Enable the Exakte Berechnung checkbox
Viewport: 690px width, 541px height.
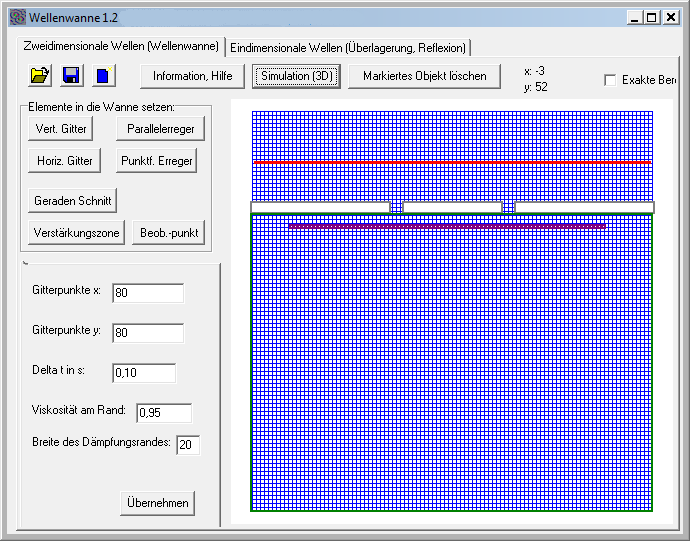click(610, 80)
